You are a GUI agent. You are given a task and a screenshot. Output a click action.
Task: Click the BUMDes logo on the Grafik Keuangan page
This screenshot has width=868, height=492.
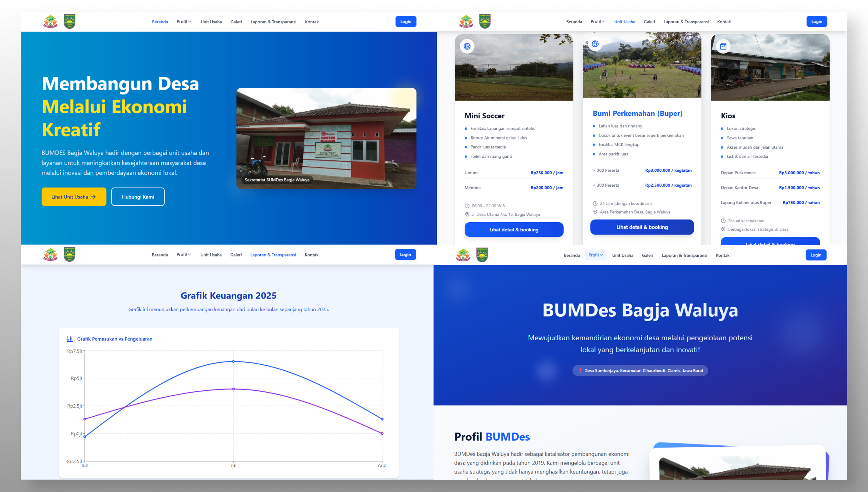tap(51, 255)
